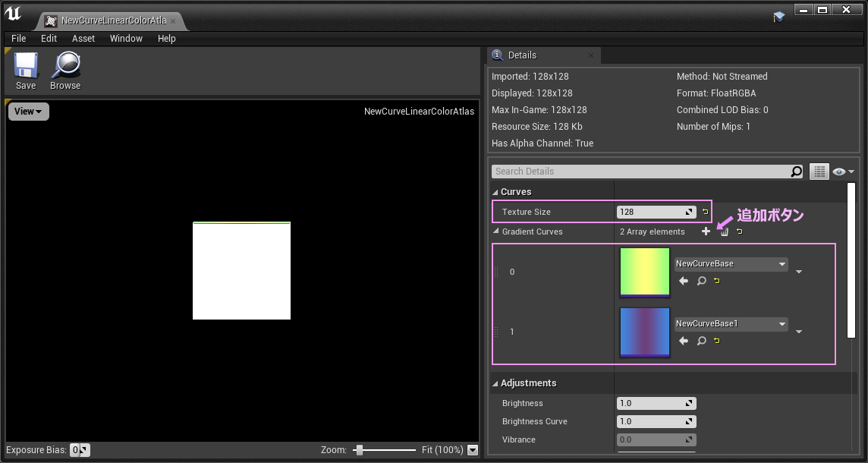Image resolution: width=868 pixels, height=463 pixels.
Task: Click 'Has Alpha Channel: True' text
Action: pos(542,143)
